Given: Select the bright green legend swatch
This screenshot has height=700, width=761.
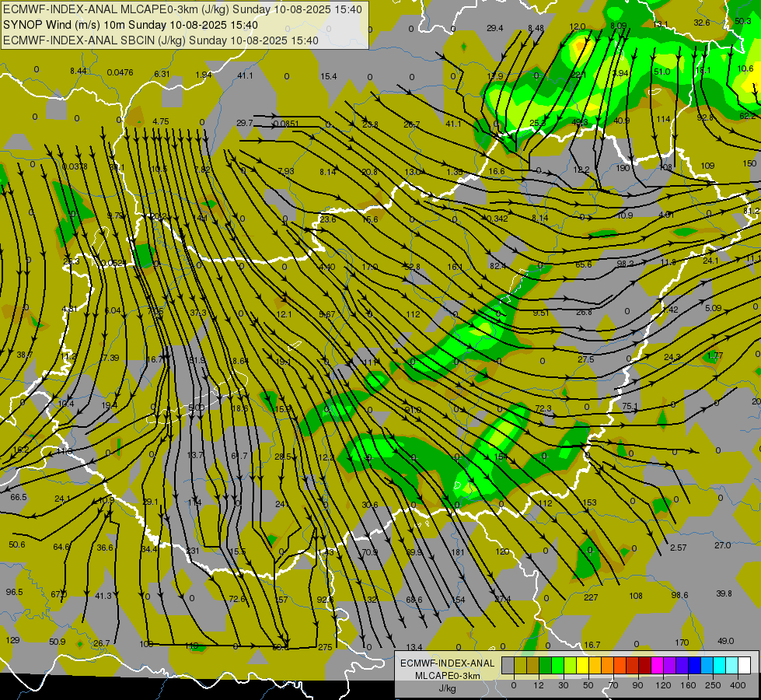Looking at the screenshot, I should point(557,665).
